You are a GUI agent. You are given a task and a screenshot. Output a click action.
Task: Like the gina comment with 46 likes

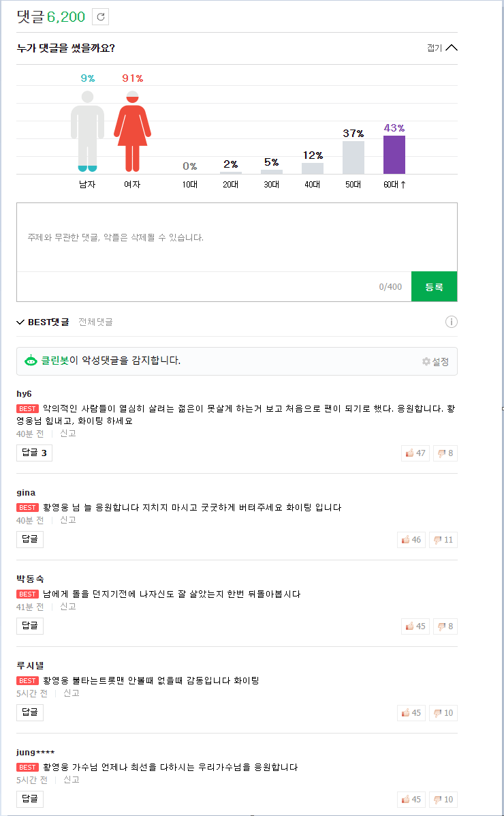411,540
